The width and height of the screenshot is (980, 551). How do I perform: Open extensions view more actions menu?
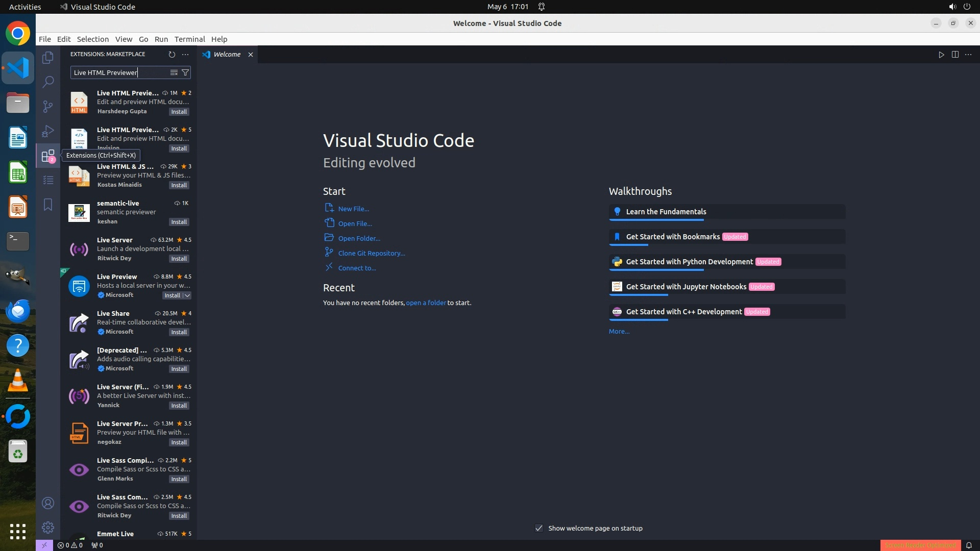coord(185,54)
